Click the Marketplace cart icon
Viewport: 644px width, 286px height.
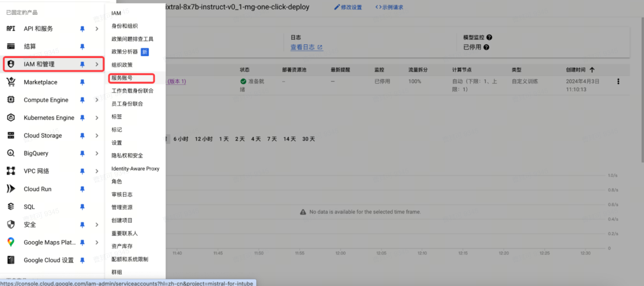coord(11,82)
